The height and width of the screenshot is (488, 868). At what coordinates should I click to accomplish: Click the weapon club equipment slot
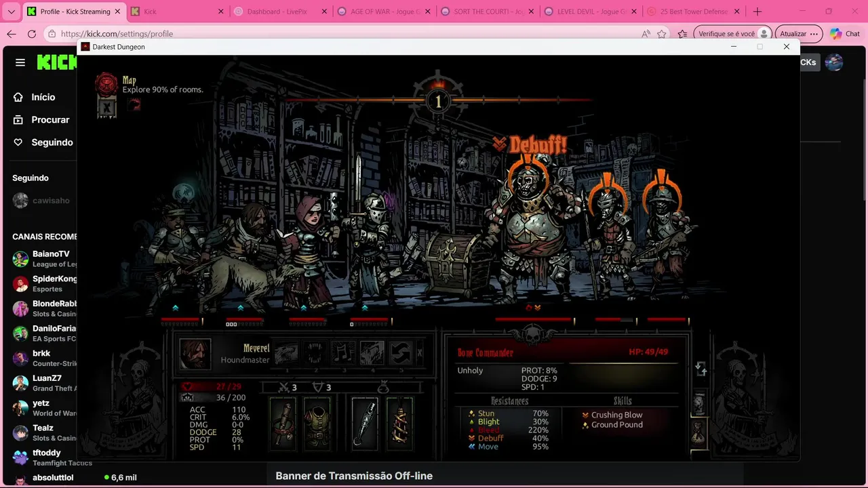[283, 424]
